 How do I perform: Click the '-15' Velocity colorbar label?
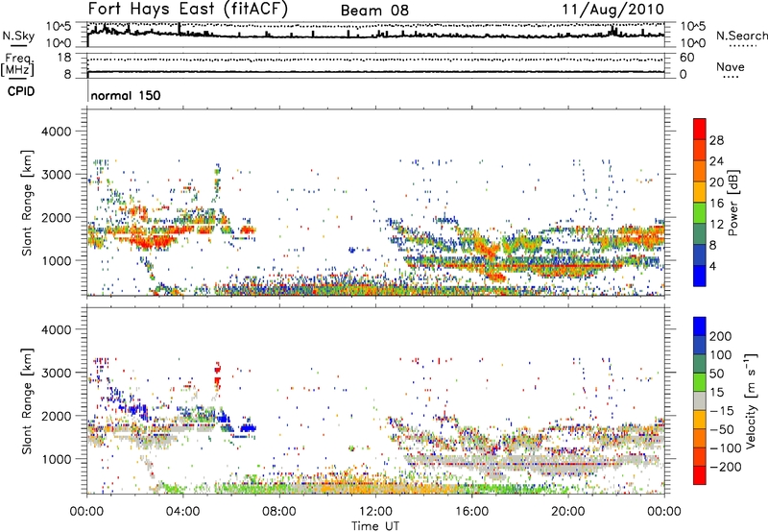(722, 410)
